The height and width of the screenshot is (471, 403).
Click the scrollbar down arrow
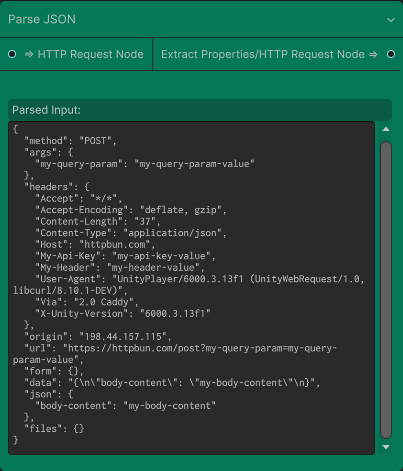(x=386, y=447)
